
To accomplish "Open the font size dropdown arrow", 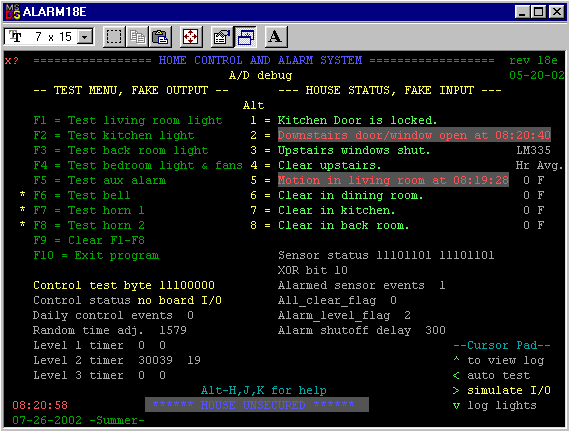I will click(x=85, y=37).
